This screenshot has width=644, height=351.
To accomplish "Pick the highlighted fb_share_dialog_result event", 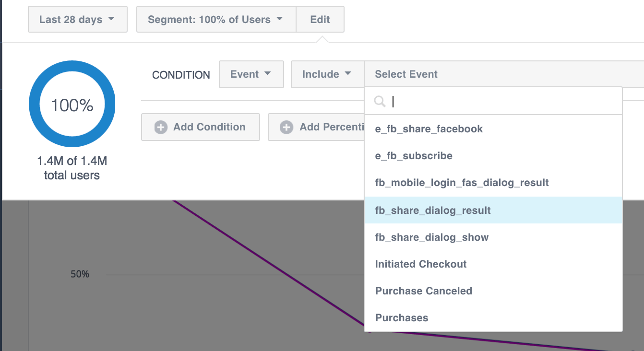I will click(x=433, y=211).
